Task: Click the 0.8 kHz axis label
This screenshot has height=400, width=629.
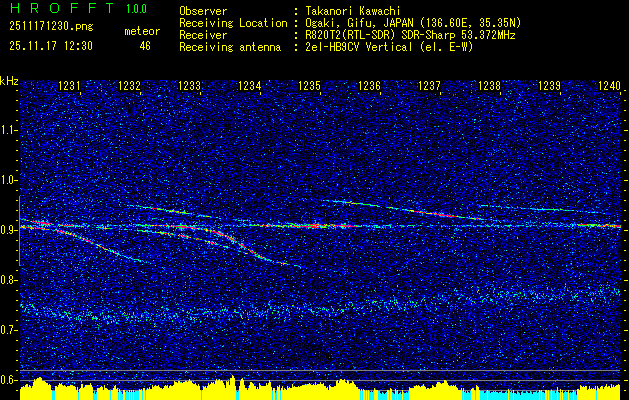Action: pos(7,280)
